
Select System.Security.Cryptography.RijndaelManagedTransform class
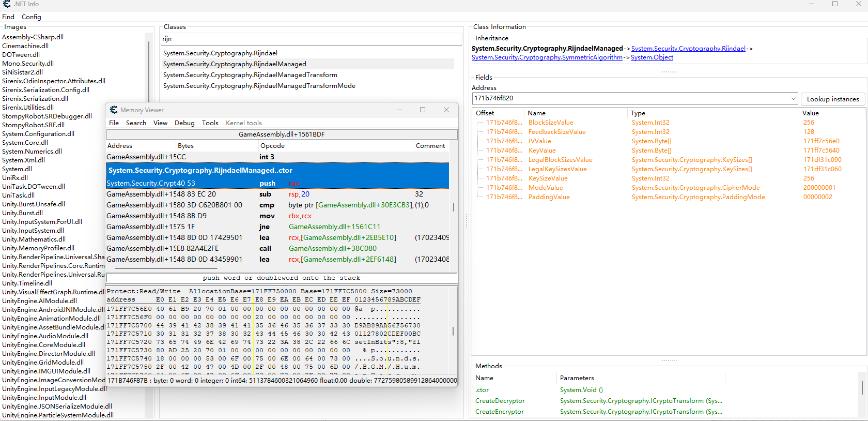tap(250, 75)
